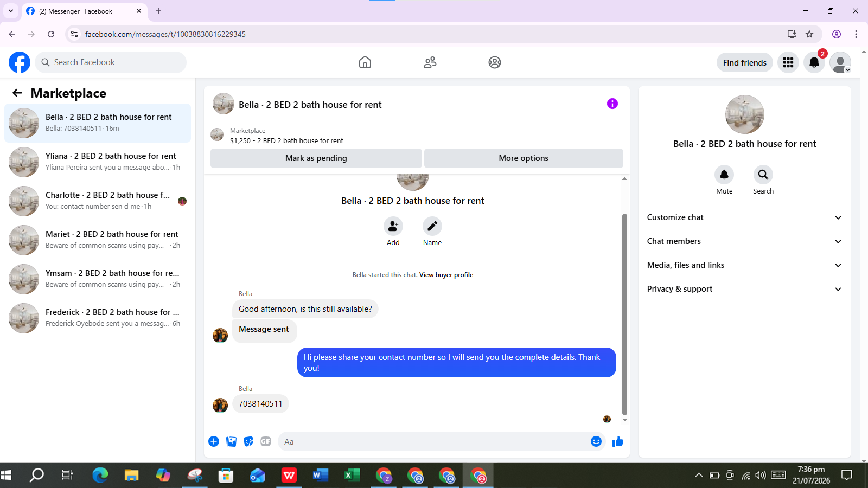Open conversation information purple icon
Screen dimensions: 868x488
[612, 104]
